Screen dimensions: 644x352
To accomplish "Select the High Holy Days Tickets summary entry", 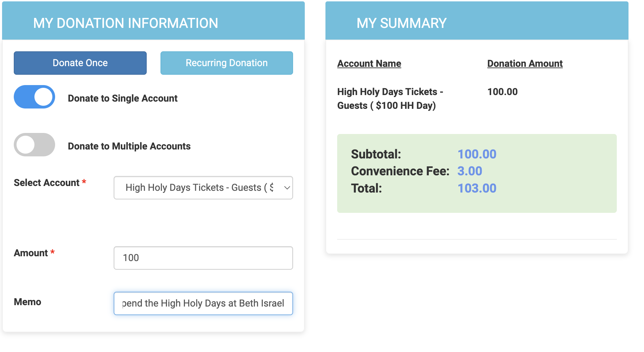I will click(x=390, y=99).
